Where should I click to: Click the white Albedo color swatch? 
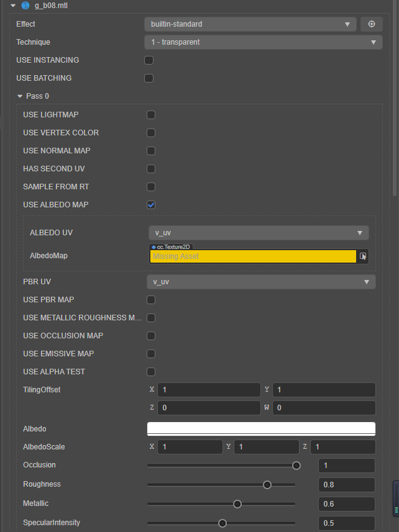(x=261, y=429)
